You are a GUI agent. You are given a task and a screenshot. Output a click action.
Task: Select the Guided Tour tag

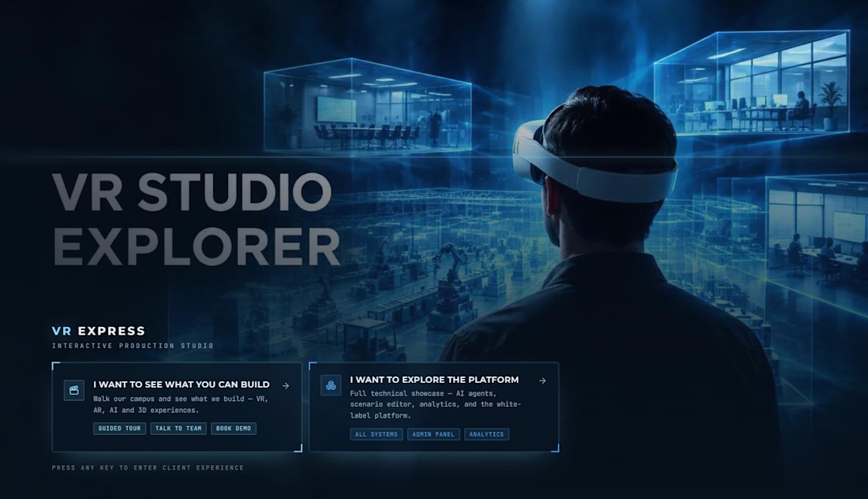click(120, 428)
